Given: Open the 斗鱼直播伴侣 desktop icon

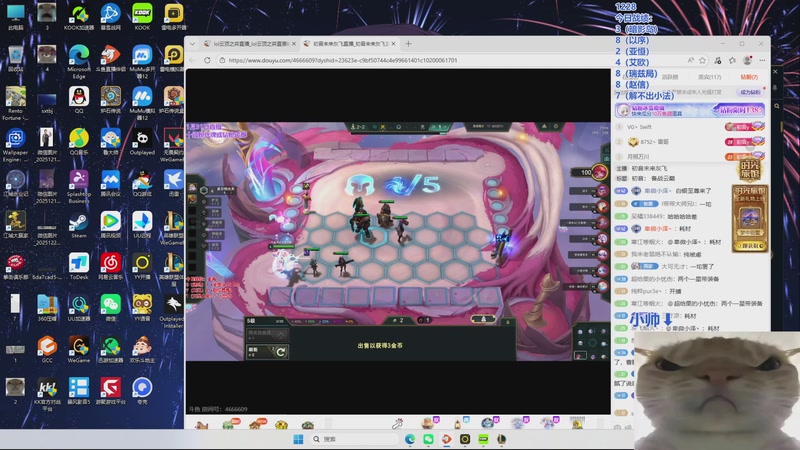Looking at the screenshot, I should point(110,60).
